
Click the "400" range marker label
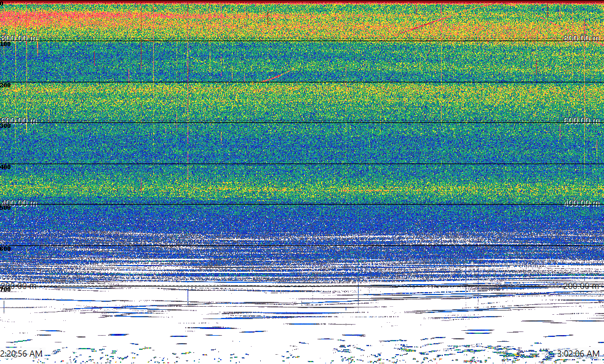pyautogui.click(x=6, y=167)
